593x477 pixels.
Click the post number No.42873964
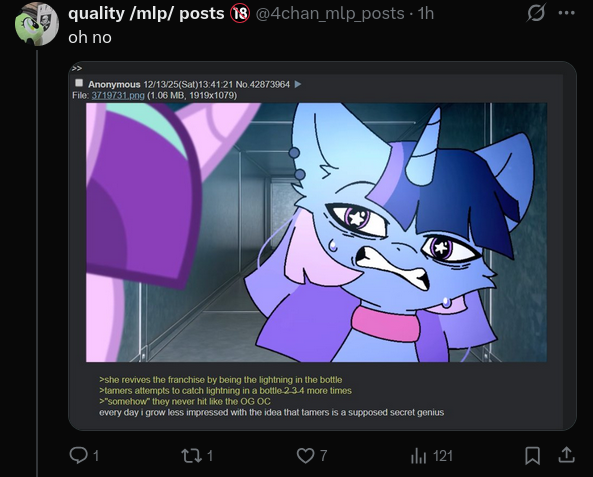click(x=263, y=84)
